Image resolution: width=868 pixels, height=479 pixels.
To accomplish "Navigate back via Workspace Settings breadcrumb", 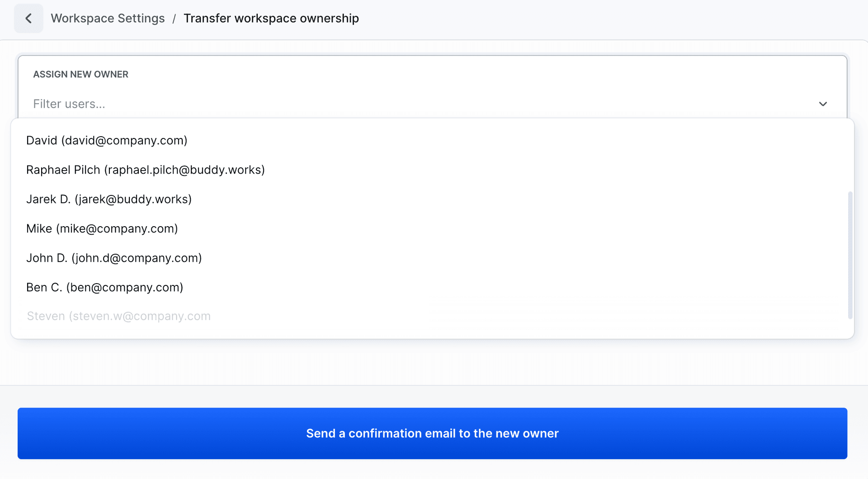I will pos(108,18).
